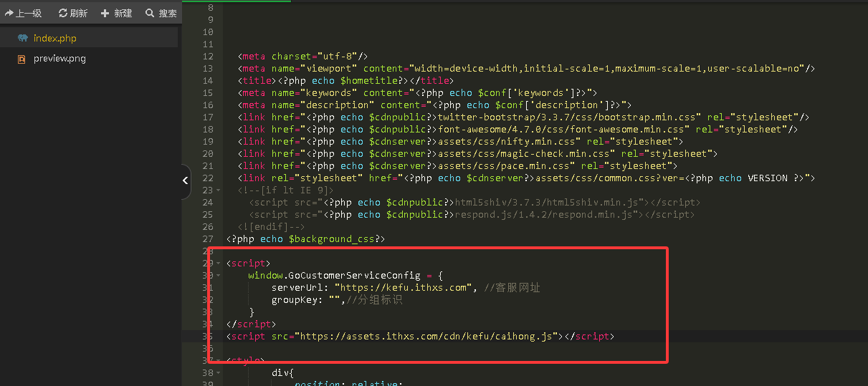Place cursor on meta charset="utf-8" line
The width and height of the screenshot is (868, 386).
click(x=303, y=57)
